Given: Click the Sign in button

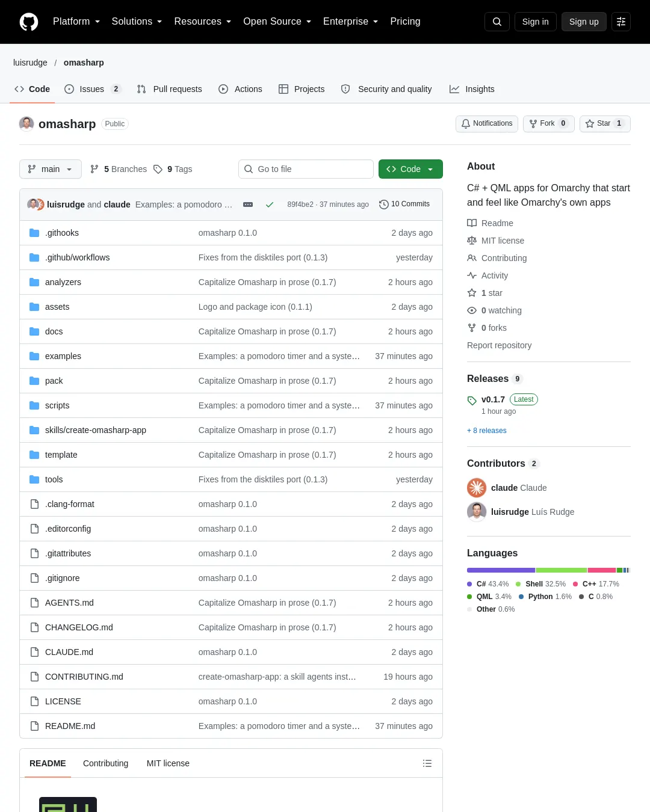Looking at the screenshot, I should [x=535, y=22].
